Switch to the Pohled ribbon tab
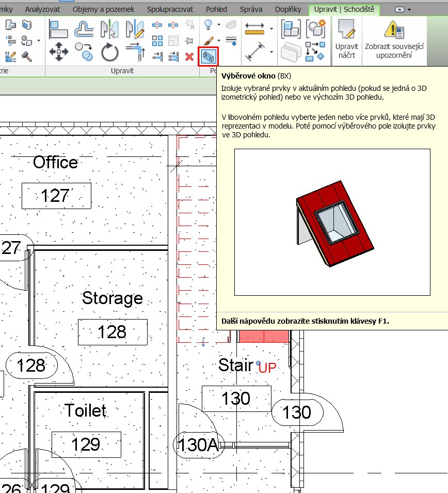This screenshot has width=448, height=493. 216,9
